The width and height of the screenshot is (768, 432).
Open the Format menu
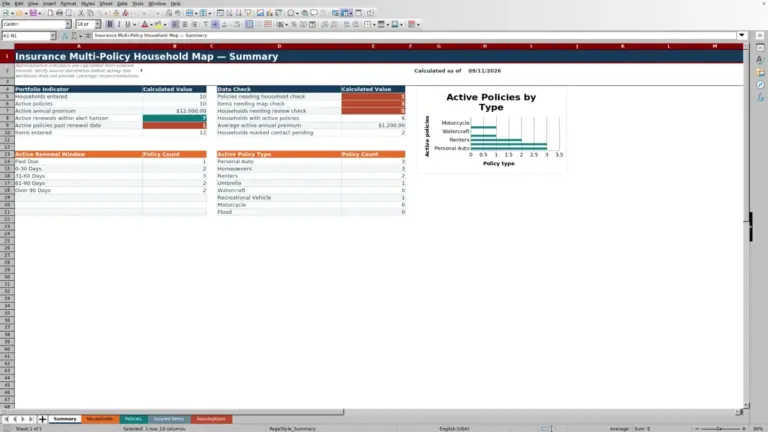click(68, 3)
